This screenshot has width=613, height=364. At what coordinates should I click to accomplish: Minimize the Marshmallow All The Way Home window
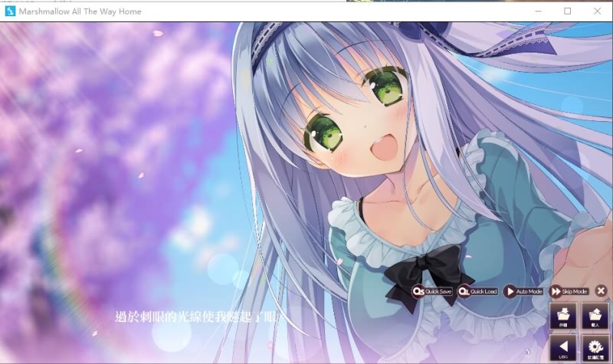pyautogui.click(x=539, y=11)
